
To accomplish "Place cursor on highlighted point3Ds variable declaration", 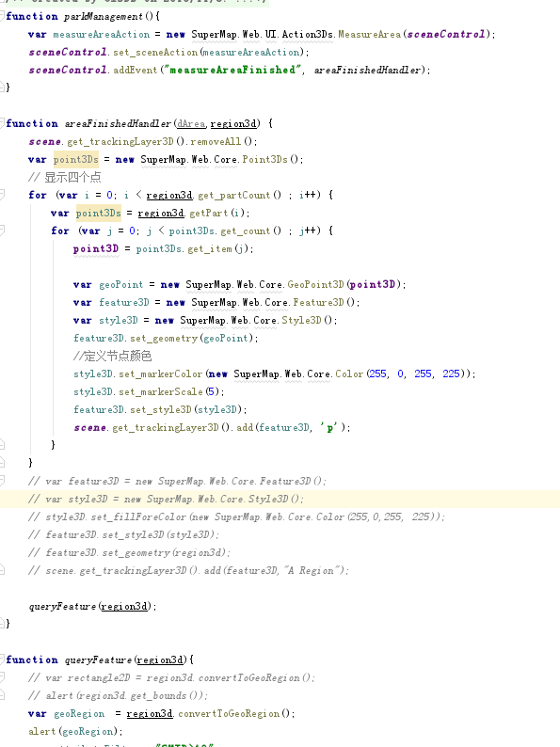I will pos(76,159).
